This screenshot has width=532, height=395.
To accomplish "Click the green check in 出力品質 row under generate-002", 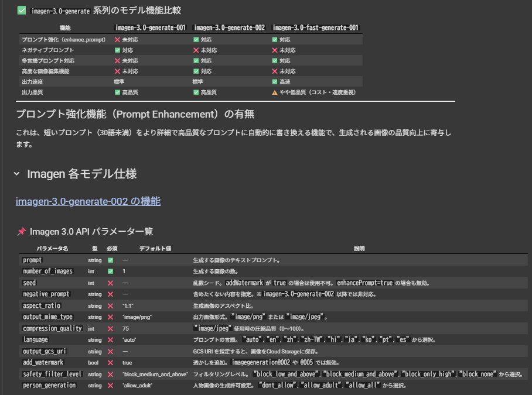I will (196, 92).
